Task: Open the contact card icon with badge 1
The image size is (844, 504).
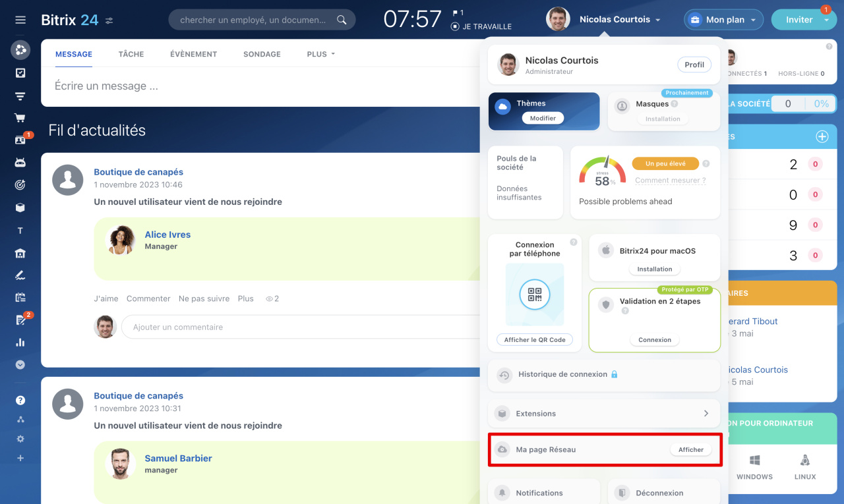Action: pos(20,140)
